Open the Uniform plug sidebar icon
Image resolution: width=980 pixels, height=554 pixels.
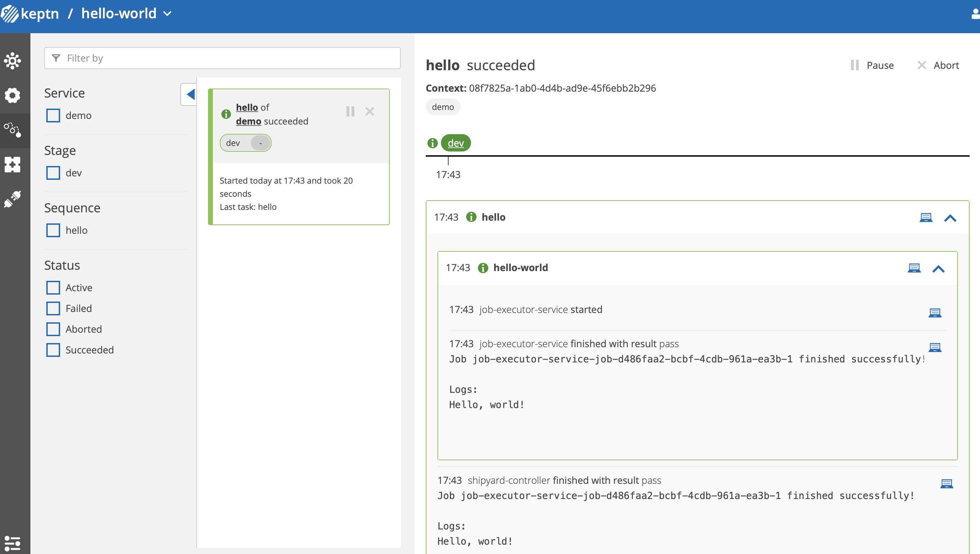[x=12, y=199]
